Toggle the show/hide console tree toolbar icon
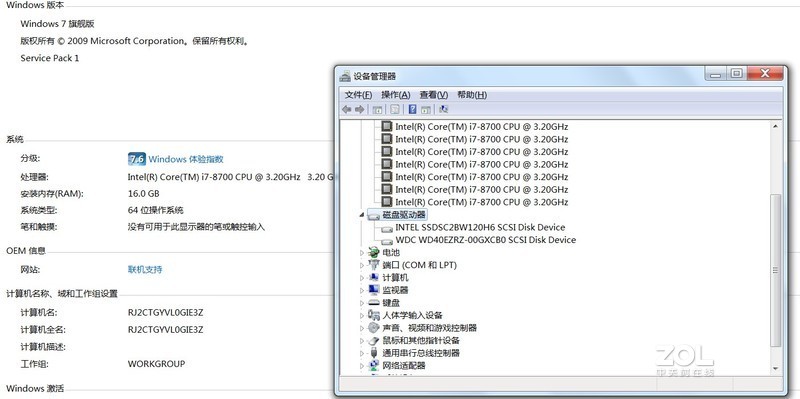 [x=378, y=109]
